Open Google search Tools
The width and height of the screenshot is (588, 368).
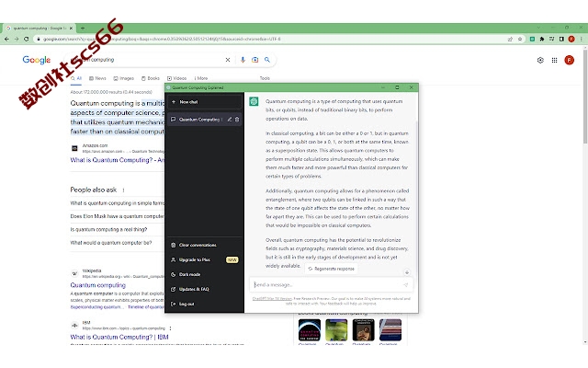tap(265, 78)
